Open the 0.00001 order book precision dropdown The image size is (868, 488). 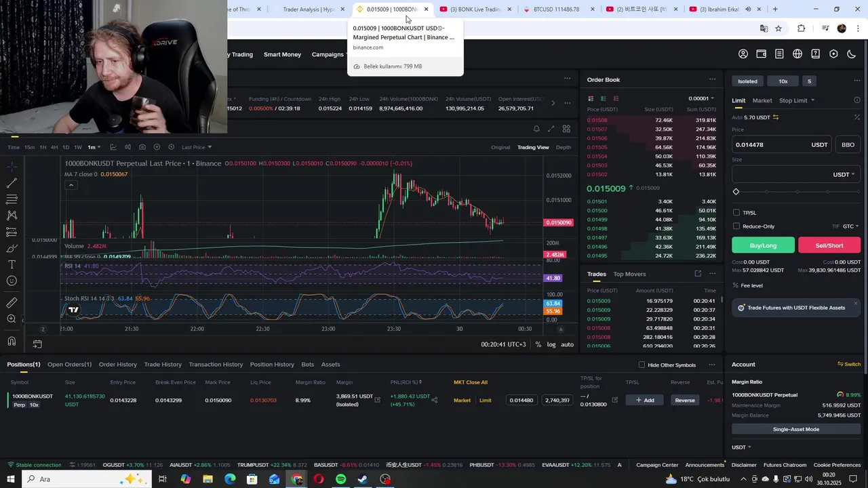[x=701, y=98]
